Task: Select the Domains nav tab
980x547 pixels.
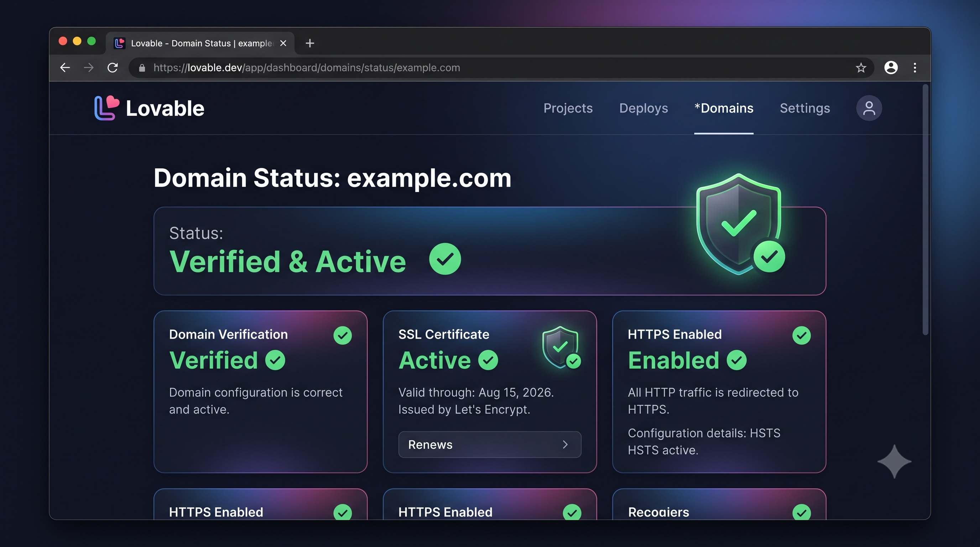Action: pyautogui.click(x=724, y=108)
